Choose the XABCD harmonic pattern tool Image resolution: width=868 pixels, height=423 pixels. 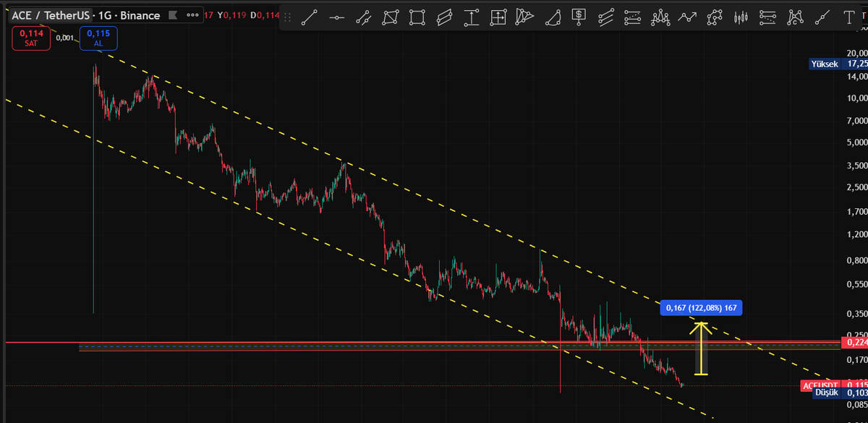[796, 16]
